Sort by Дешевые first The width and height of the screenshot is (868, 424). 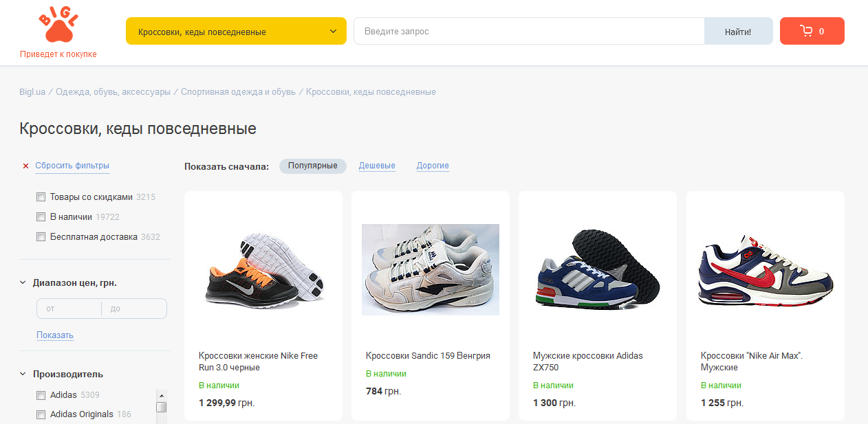(377, 166)
